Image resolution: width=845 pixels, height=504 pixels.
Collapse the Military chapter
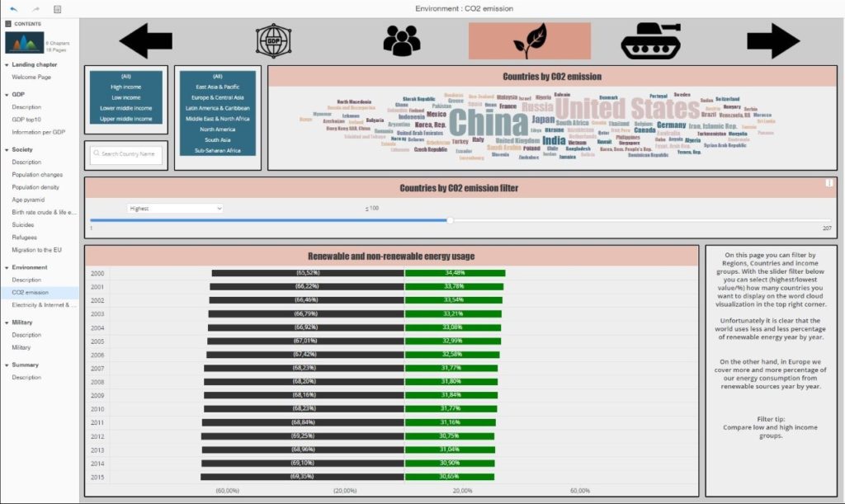pyautogui.click(x=7, y=323)
